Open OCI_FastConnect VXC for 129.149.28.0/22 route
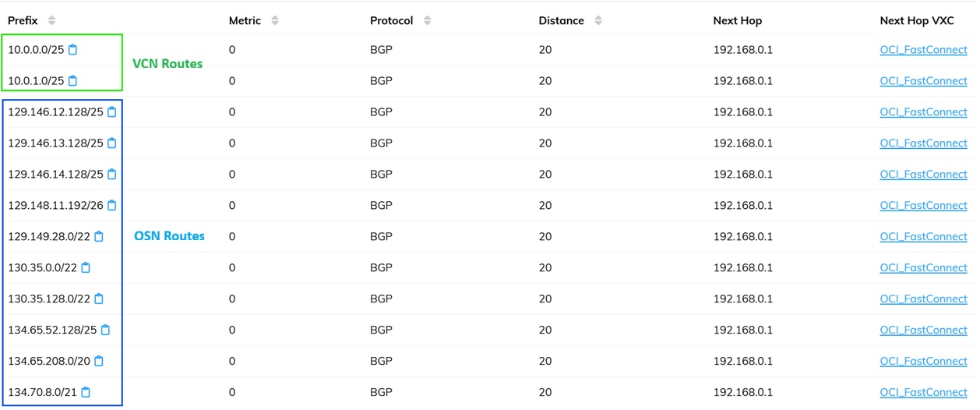 [923, 237]
